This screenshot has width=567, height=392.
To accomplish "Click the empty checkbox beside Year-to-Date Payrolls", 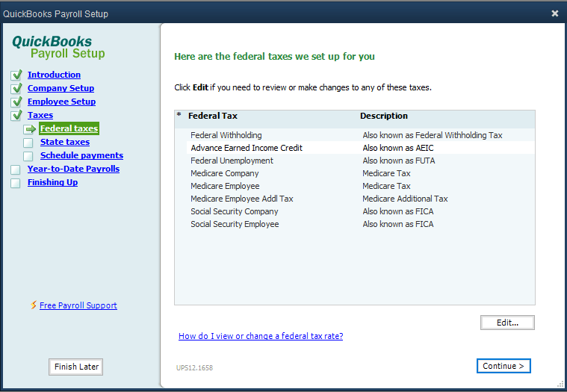I will point(16,169).
